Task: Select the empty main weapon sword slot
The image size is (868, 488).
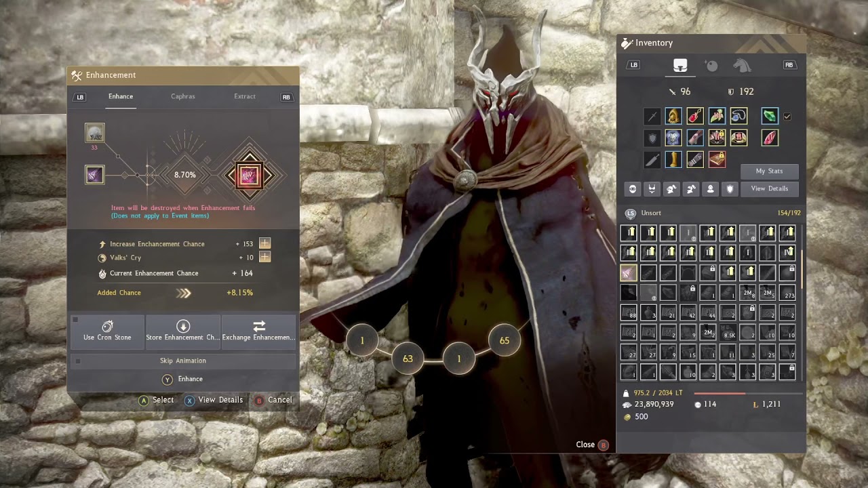Action: point(652,117)
